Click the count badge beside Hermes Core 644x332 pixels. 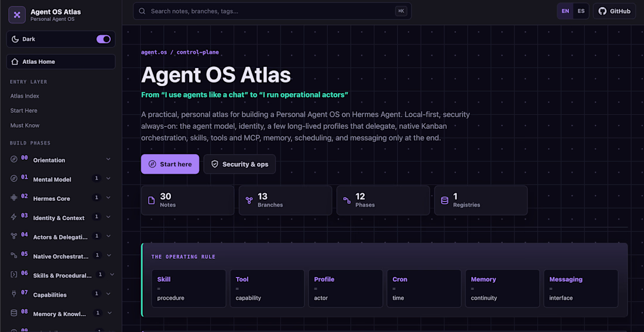coord(97,198)
